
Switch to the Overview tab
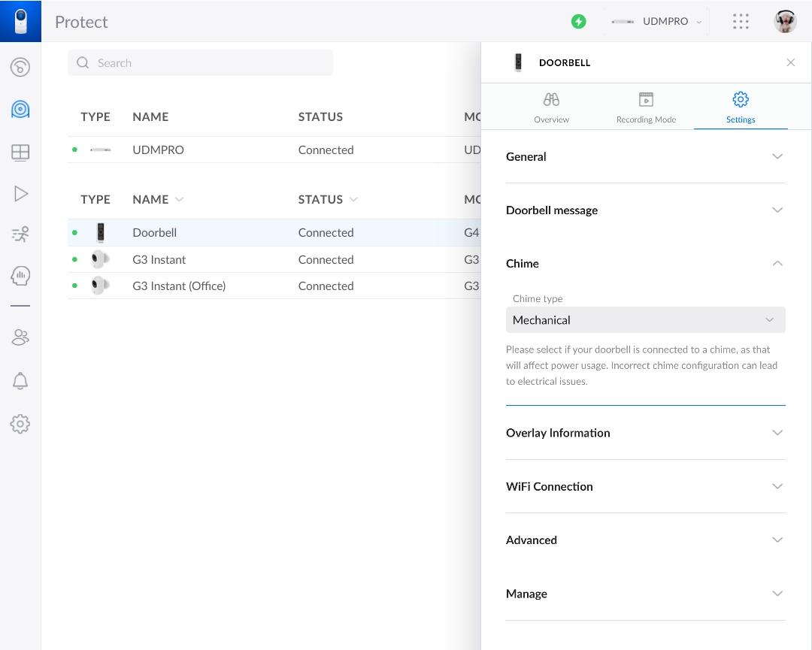coord(551,108)
